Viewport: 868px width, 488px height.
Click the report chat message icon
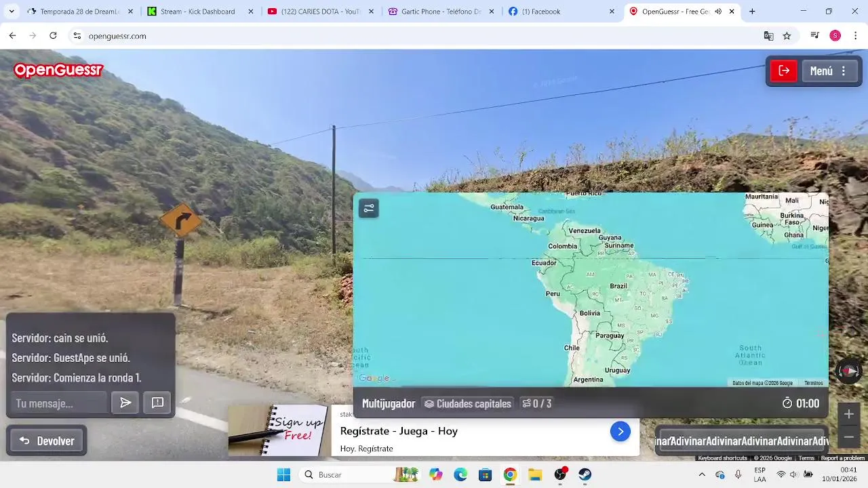[157, 403]
